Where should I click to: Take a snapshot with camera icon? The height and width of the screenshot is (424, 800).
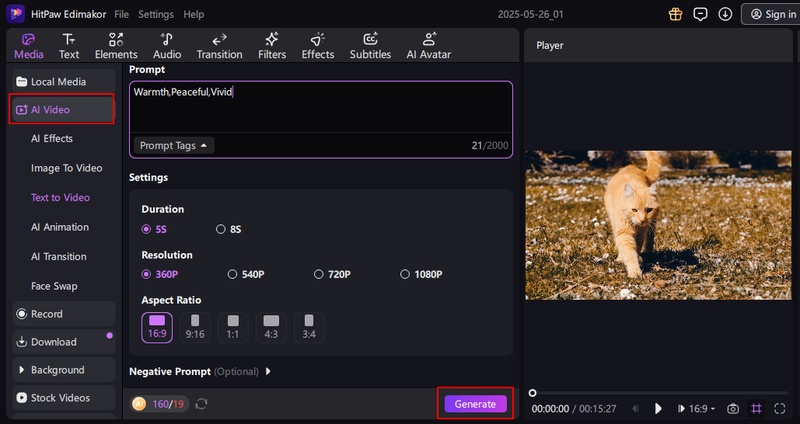click(x=733, y=409)
